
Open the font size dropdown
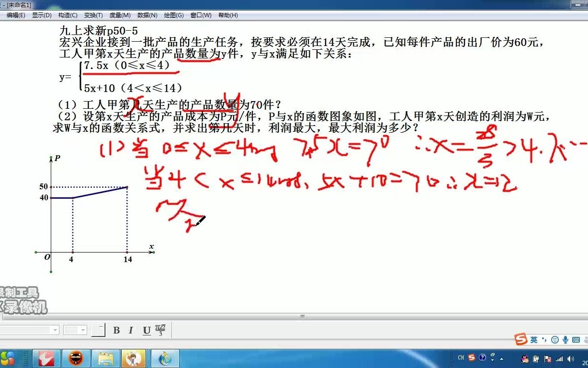pos(74,330)
